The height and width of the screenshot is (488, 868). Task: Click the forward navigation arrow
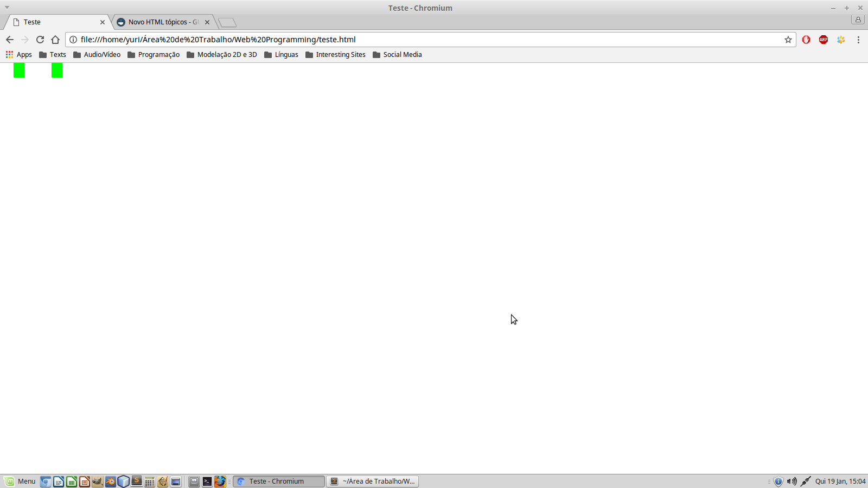[x=25, y=40]
